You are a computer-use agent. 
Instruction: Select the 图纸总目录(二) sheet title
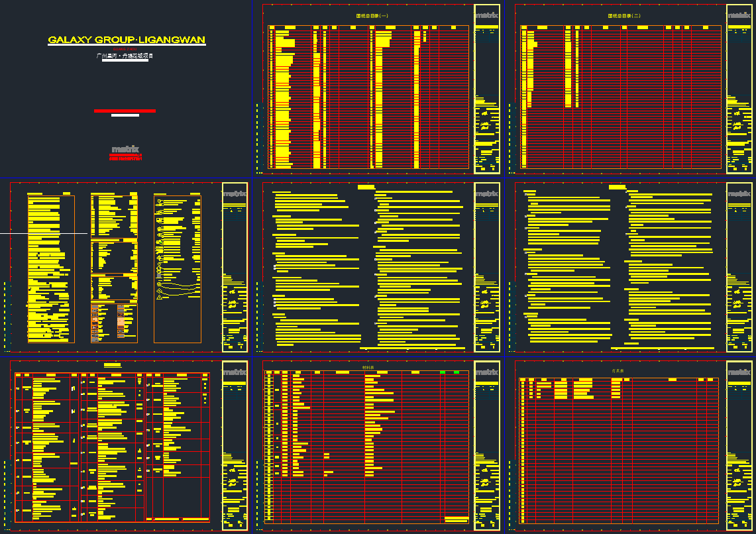[624, 16]
